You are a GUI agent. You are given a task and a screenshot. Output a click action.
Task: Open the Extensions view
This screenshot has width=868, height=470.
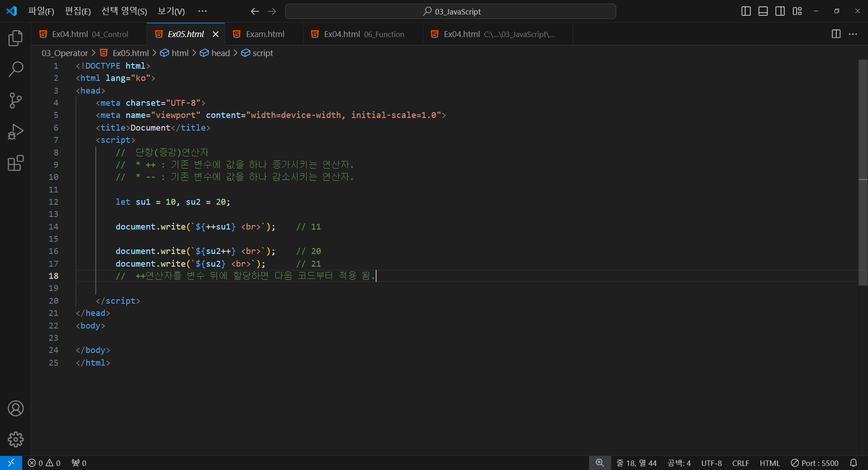15,163
